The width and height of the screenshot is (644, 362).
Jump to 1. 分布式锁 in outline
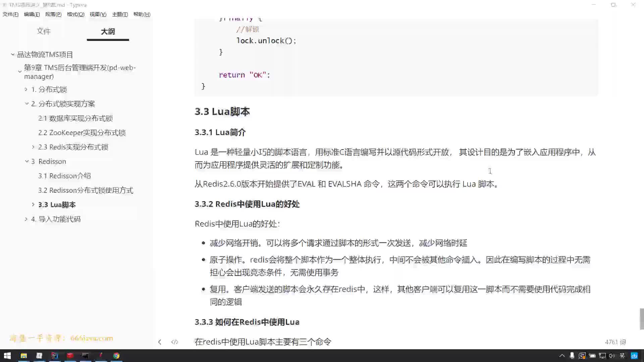click(x=49, y=89)
